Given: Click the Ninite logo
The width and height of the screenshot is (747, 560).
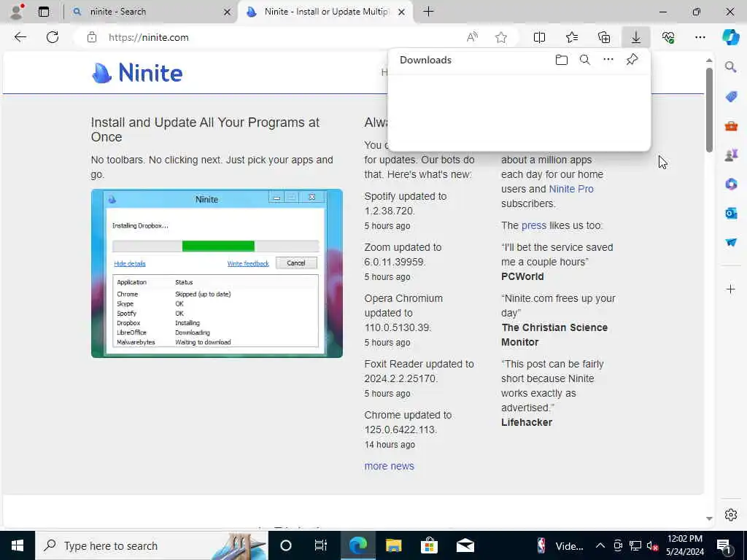Looking at the screenshot, I should 137,73.
